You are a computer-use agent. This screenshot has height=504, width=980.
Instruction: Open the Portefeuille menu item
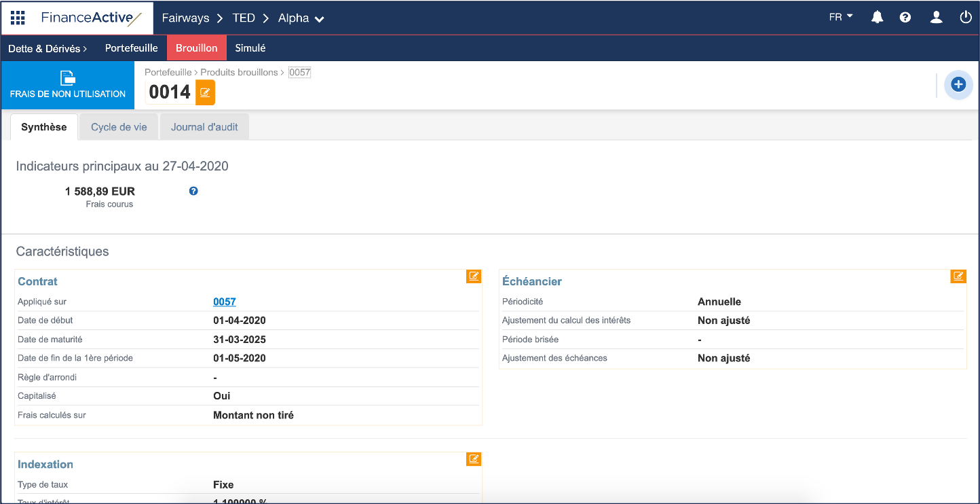131,48
